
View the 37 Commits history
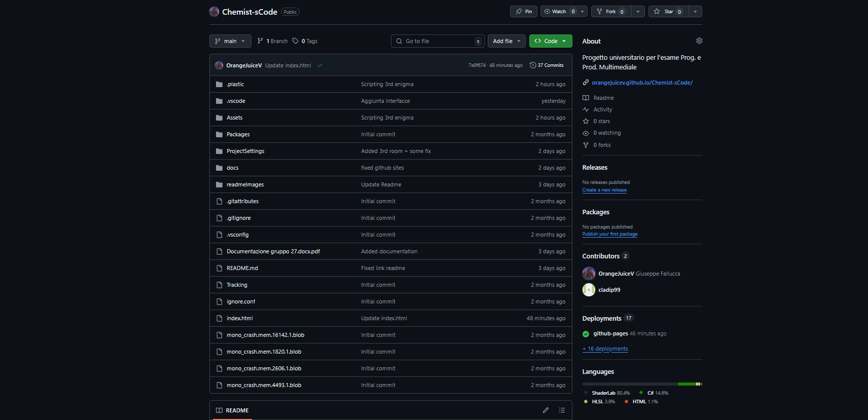[x=547, y=65]
